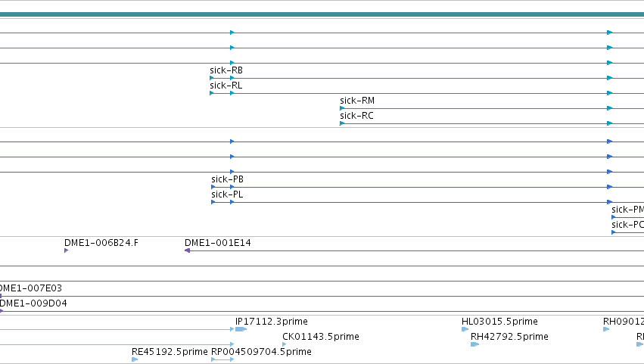The image size is (644, 364).
Task: Click the RH42792.5prime exon marker
Action: [474, 344]
